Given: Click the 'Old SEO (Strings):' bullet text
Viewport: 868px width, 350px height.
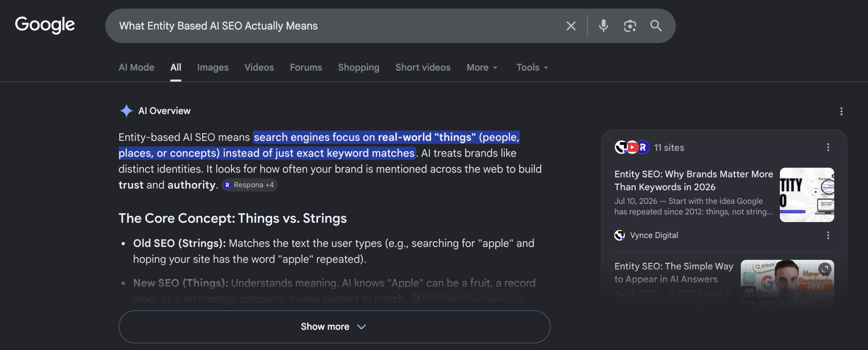Looking at the screenshot, I should (x=179, y=243).
